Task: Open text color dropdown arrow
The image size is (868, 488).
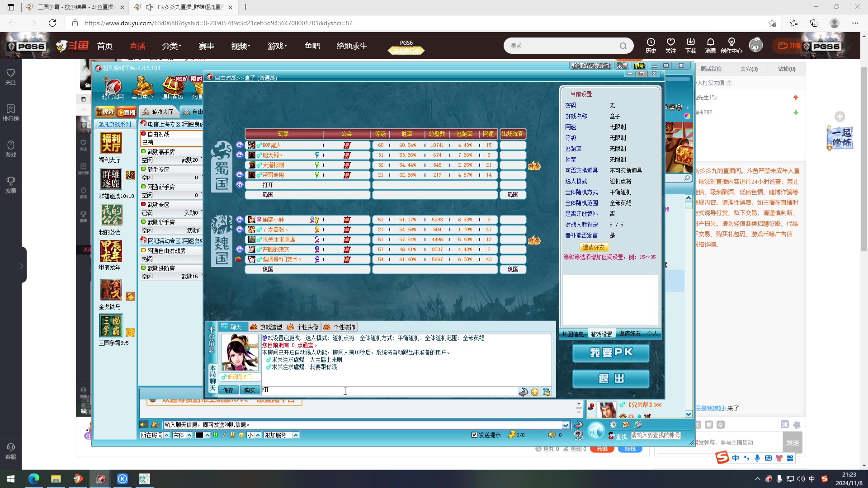Action: 207,435
